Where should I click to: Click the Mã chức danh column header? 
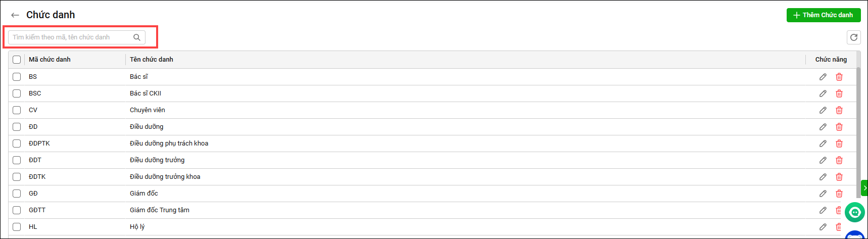click(50, 60)
